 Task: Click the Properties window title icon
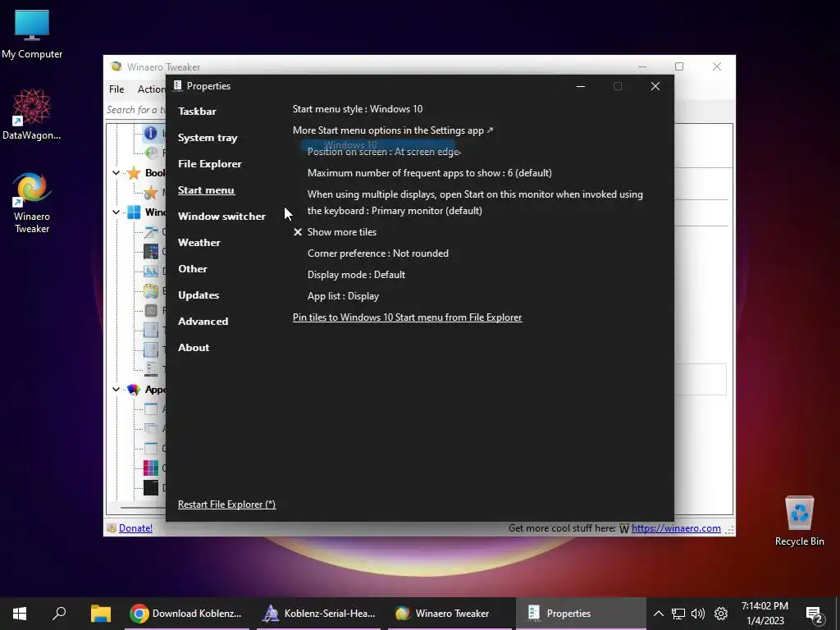[178, 85]
